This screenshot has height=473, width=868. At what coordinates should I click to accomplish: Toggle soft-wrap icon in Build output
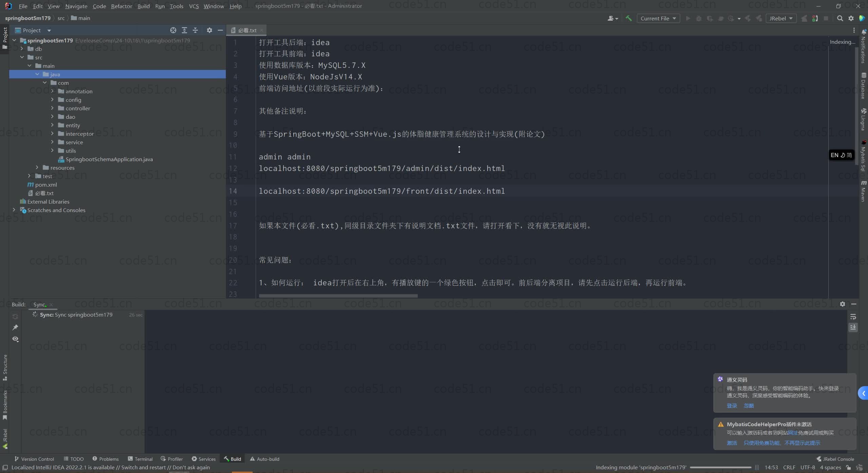tap(853, 317)
